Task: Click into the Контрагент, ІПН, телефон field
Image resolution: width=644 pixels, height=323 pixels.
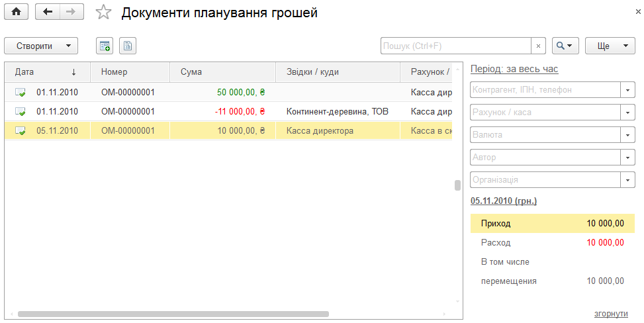Action: 545,90
